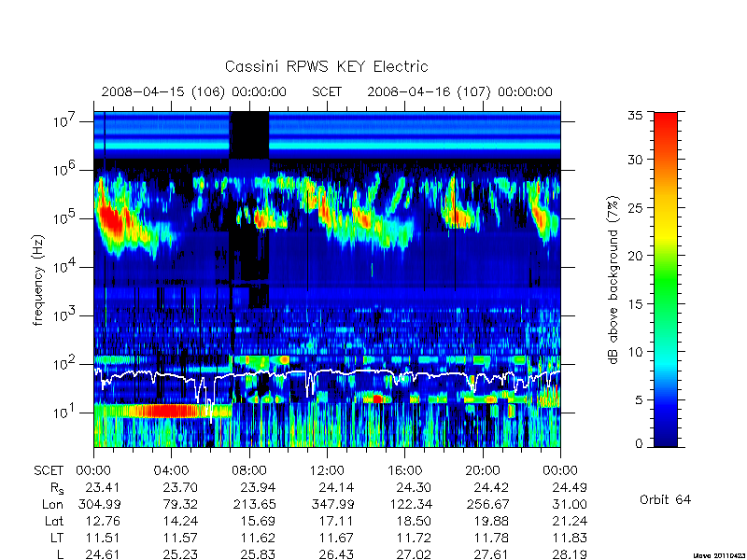747x560 pixels.
Task: Click the 16:00 time axis label
Action: pyautogui.click(x=404, y=470)
